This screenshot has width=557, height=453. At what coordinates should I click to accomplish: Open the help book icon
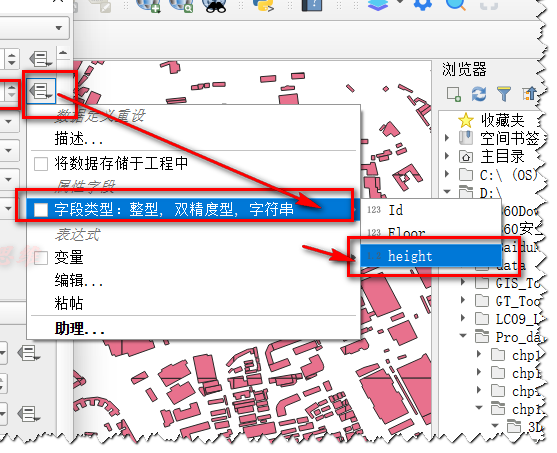tap(312, 5)
